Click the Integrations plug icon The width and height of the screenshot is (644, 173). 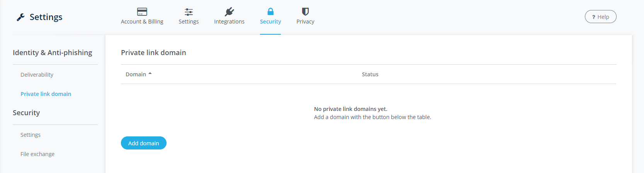point(229,12)
